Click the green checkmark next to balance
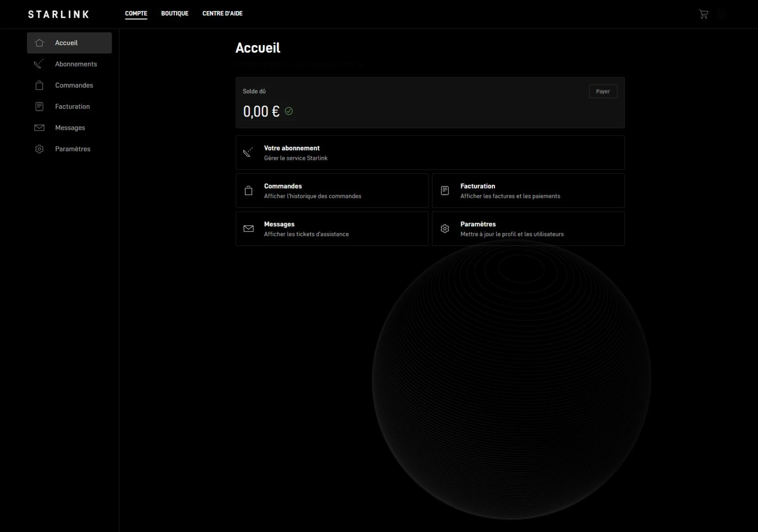Screen dimensions: 758x532 coord(289,111)
